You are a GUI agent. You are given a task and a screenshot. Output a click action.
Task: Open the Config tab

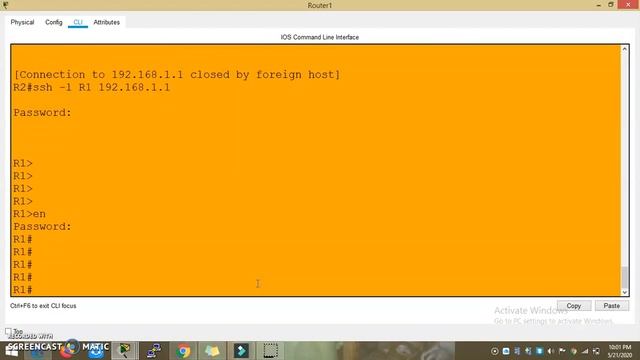tap(53, 22)
